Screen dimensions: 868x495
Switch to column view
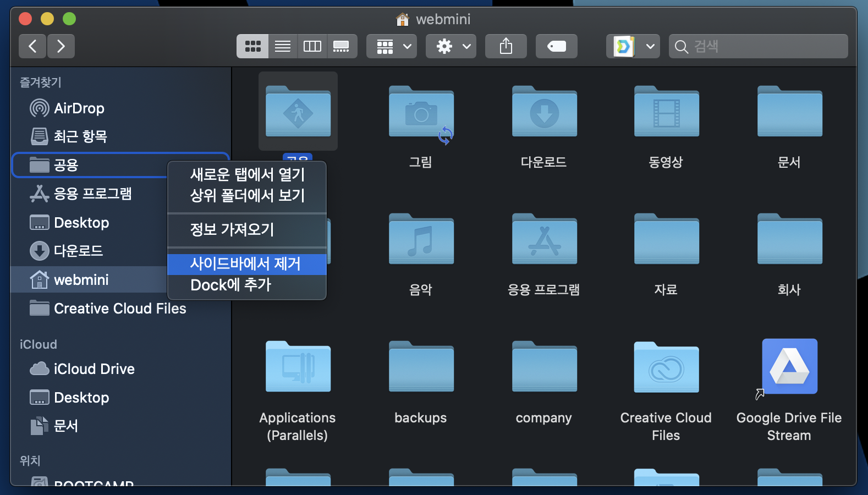click(x=312, y=46)
